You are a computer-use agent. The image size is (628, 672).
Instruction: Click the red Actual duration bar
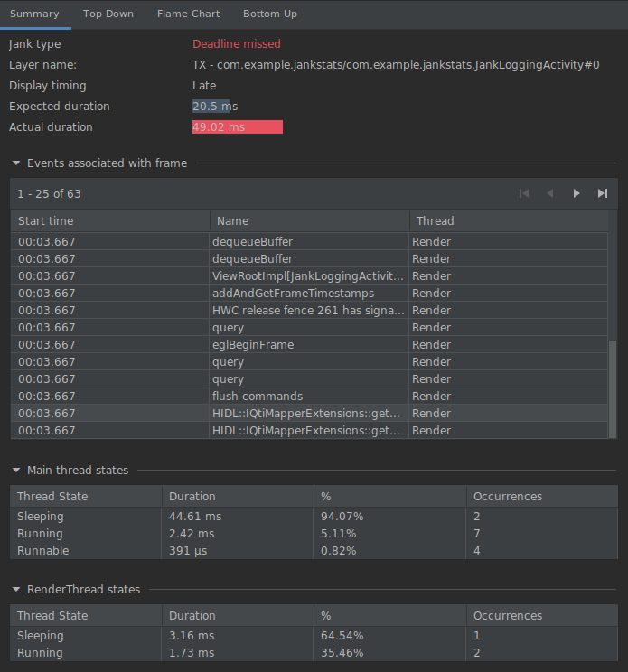point(238,127)
